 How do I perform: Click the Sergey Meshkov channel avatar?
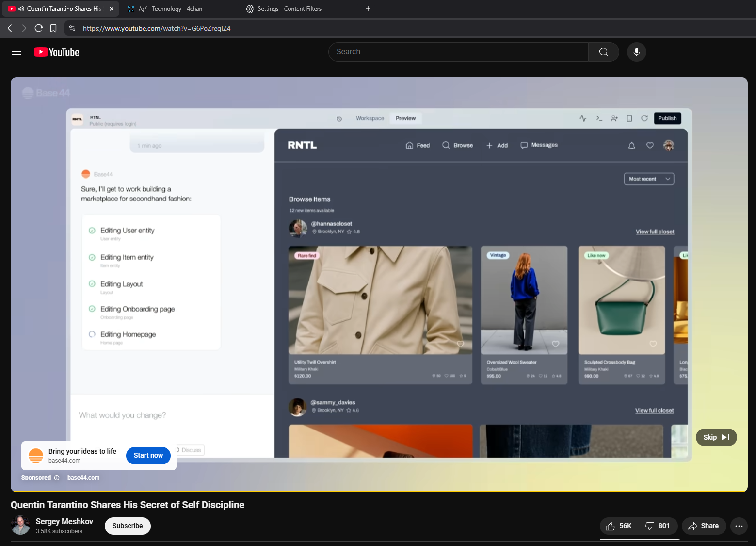(x=20, y=526)
